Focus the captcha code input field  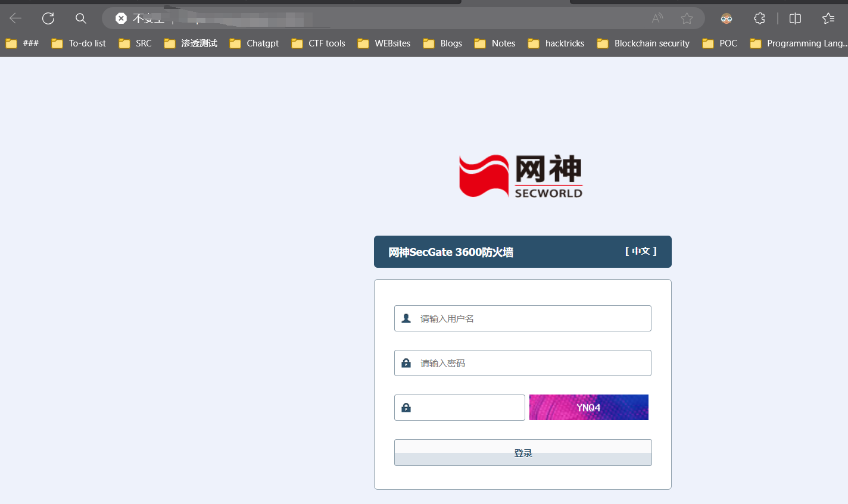460,408
